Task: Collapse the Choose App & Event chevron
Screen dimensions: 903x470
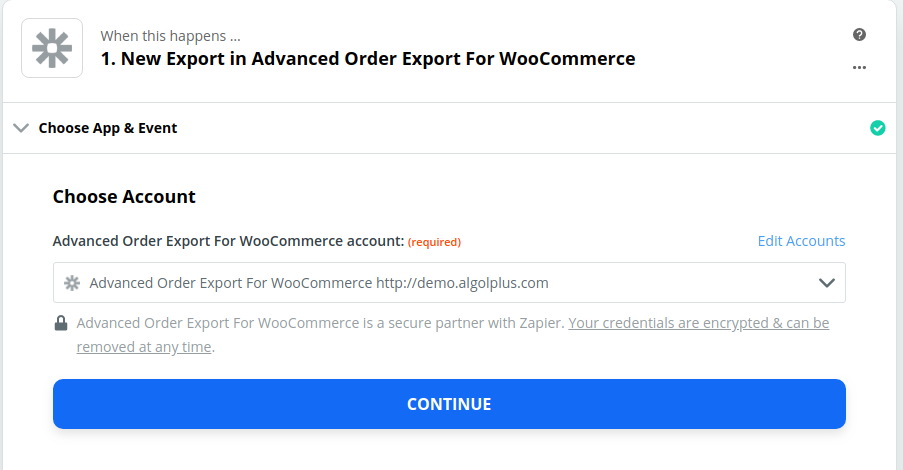Action: (21, 128)
